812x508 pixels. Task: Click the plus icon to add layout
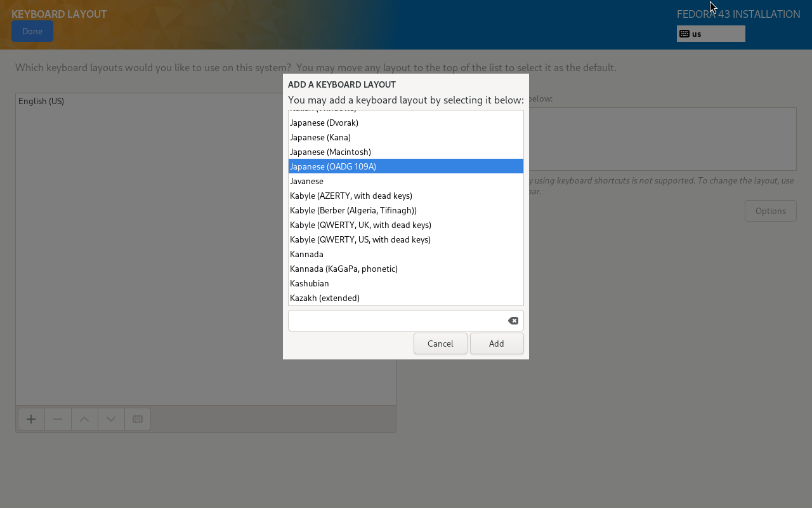click(31, 419)
